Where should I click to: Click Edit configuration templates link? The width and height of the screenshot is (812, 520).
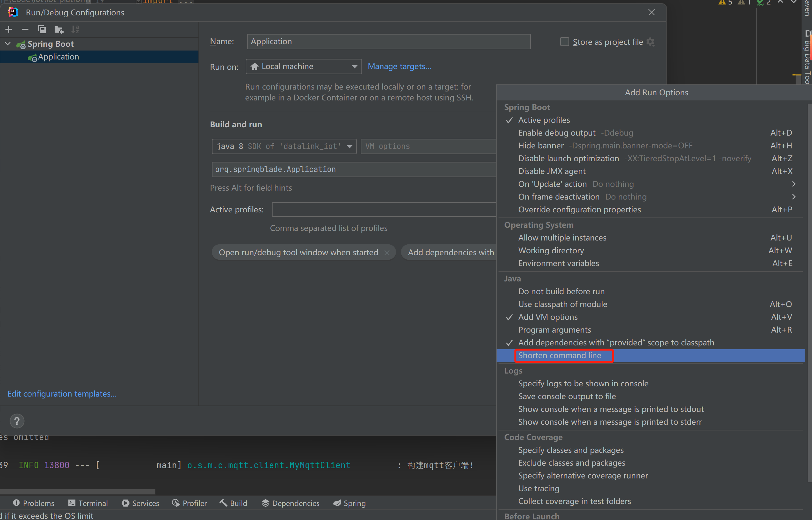pos(62,394)
